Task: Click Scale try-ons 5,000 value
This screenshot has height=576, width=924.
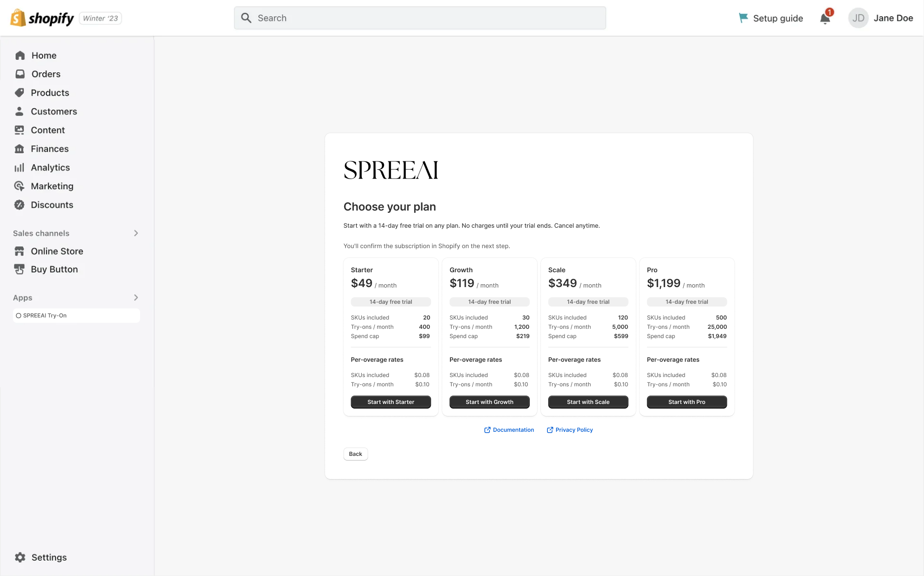Action: (x=620, y=327)
